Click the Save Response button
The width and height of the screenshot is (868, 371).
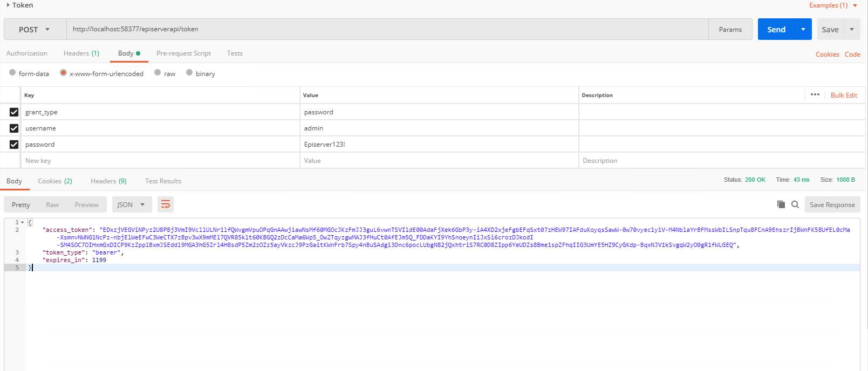[x=832, y=204]
